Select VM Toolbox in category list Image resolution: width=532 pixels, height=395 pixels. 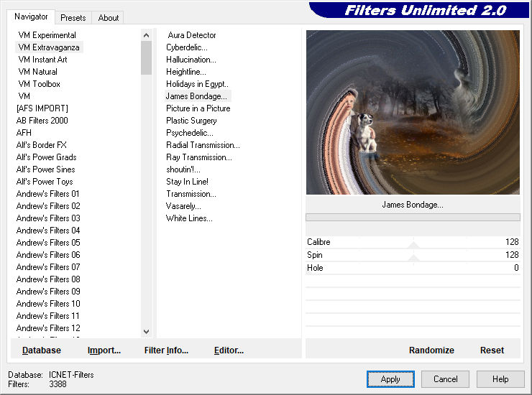[x=40, y=84]
